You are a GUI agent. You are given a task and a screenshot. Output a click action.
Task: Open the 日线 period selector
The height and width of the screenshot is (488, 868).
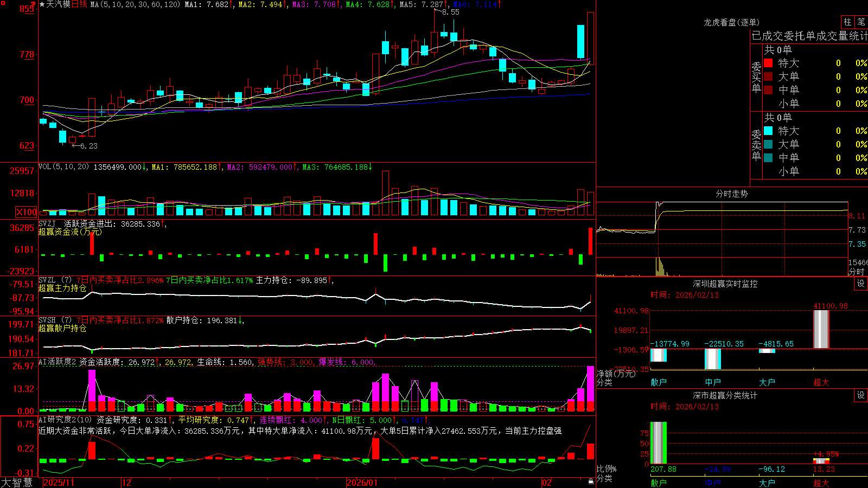point(79,4)
